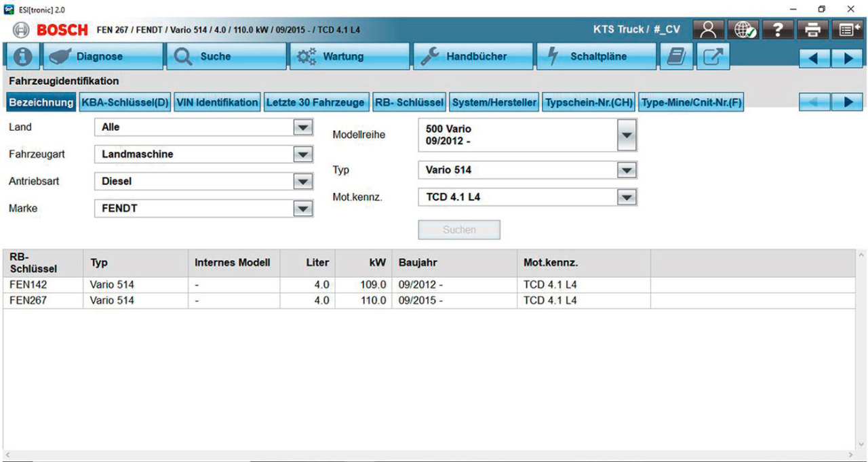Screen dimensions: 868x462
Task: Select the Bezeichnung tab
Action: pyautogui.click(x=41, y=102)
